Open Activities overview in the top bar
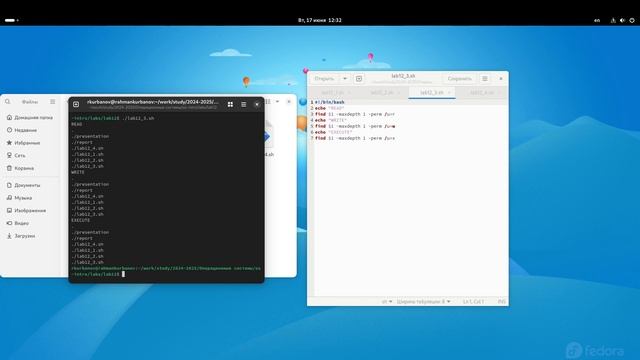Image resolution: width=640 pixels, height=360 pixels. (x=11, y=20)
